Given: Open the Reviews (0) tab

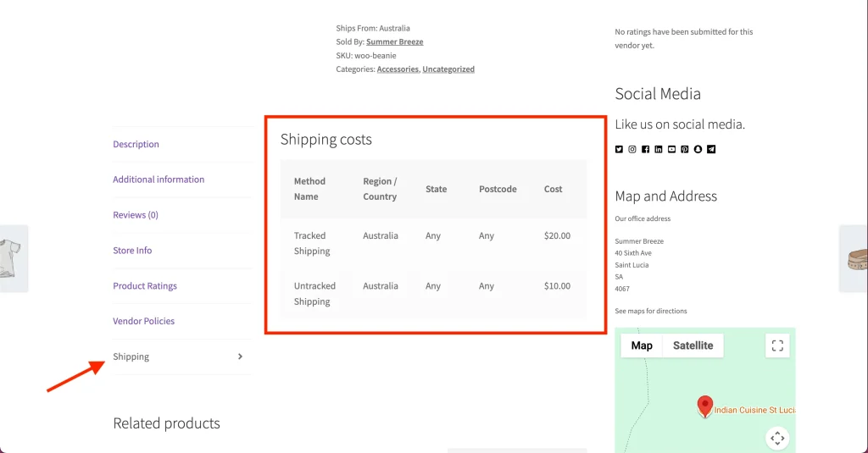Looking at the screenshot, I should pos(136,215).
